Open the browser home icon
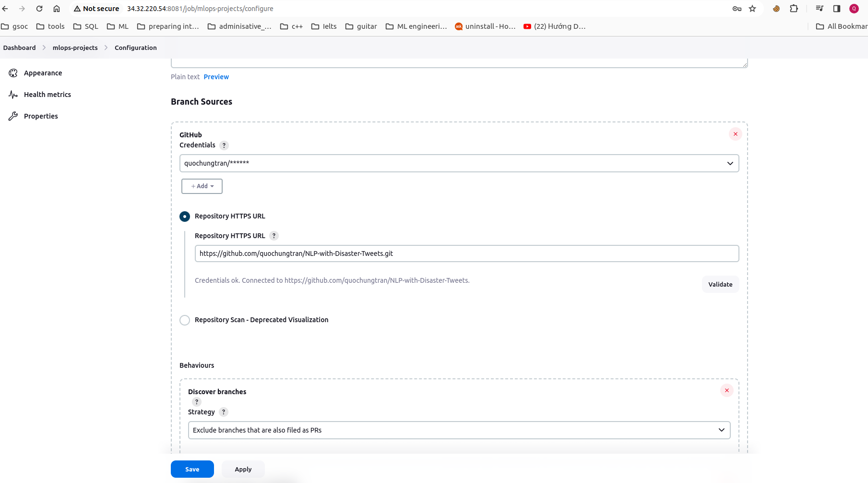This screenshot has width=868, height=483. 57,9
